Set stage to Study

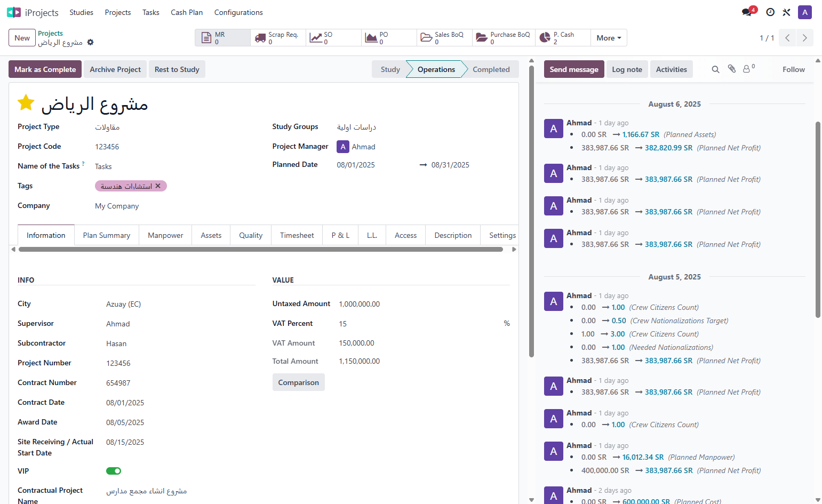point(390,69)
